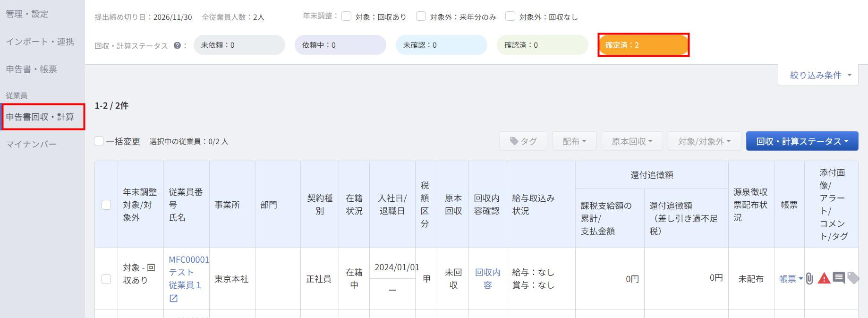The image size is (868, 318).
Task: Click the gray tag icon in the row
Action: pyautogui.click(x=853, y=278)
